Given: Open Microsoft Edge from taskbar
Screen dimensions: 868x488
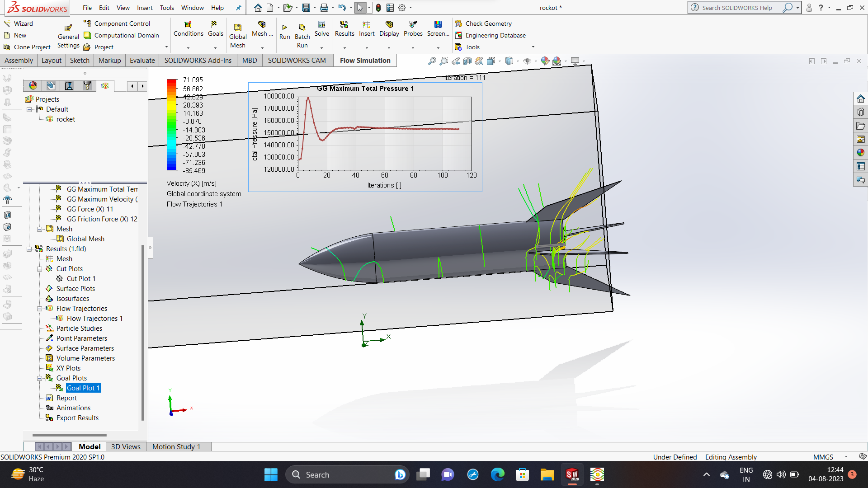Looking at the screenshot, I should pyautogui.click(x=497, y=474).
